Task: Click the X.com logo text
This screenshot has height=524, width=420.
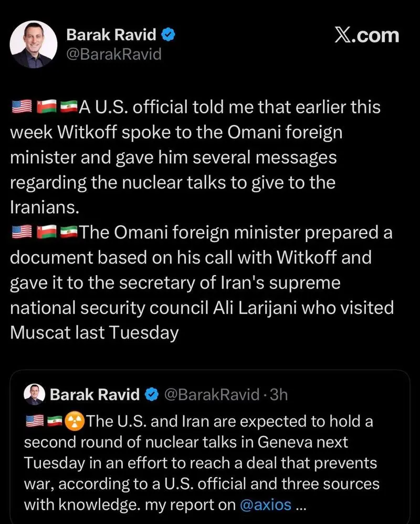Action: [x=367, y=36]
